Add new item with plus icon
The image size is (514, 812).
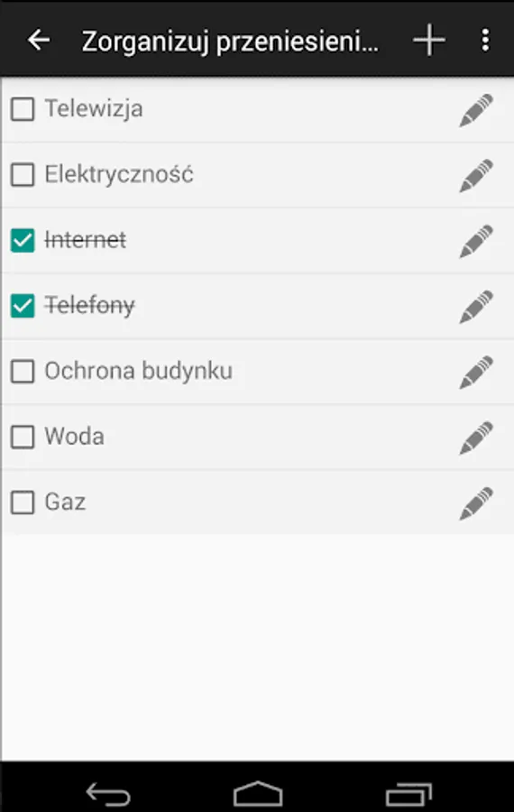pyautogui.click(x=429, y=40)
